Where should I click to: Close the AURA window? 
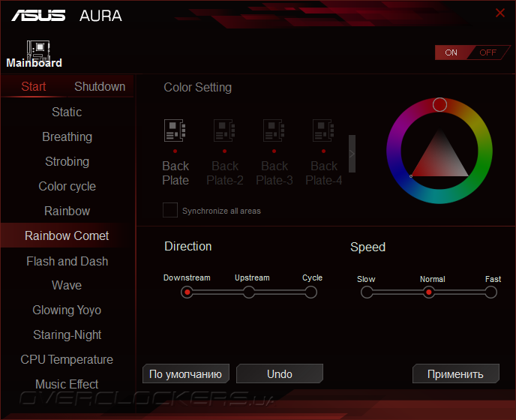point(500,13)
